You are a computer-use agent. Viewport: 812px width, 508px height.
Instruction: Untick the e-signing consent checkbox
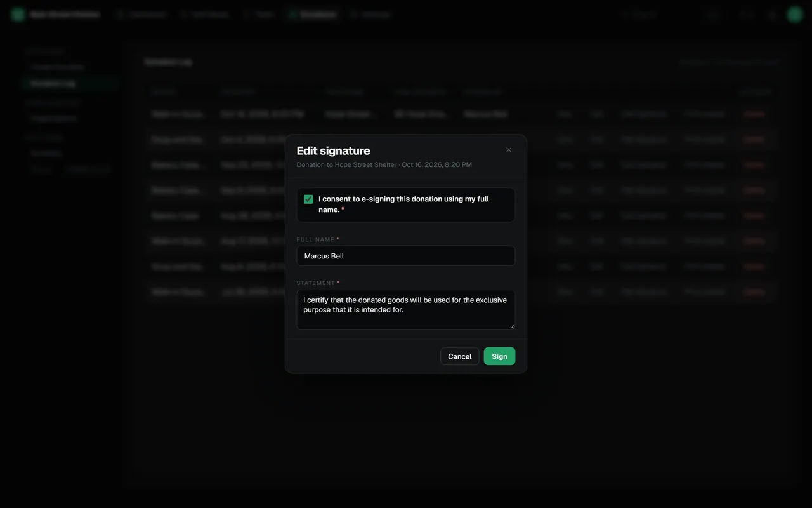(308, 199)
